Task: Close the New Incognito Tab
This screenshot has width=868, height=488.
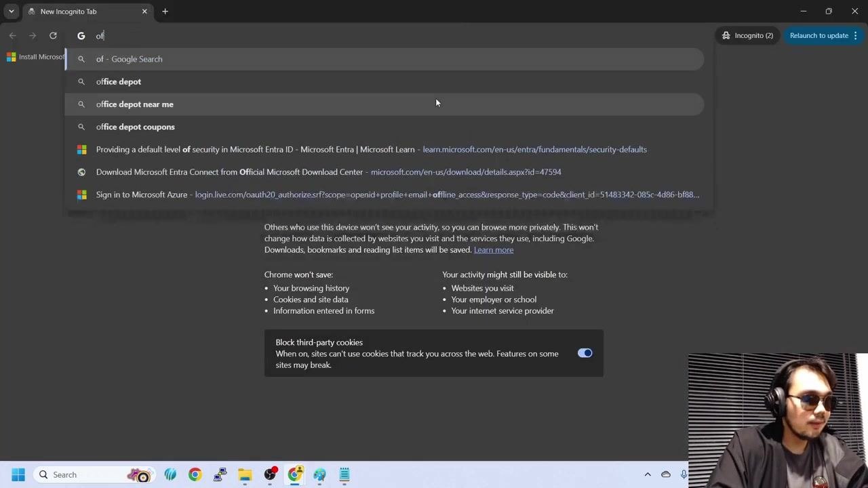Action: click(x=144, y=12)
